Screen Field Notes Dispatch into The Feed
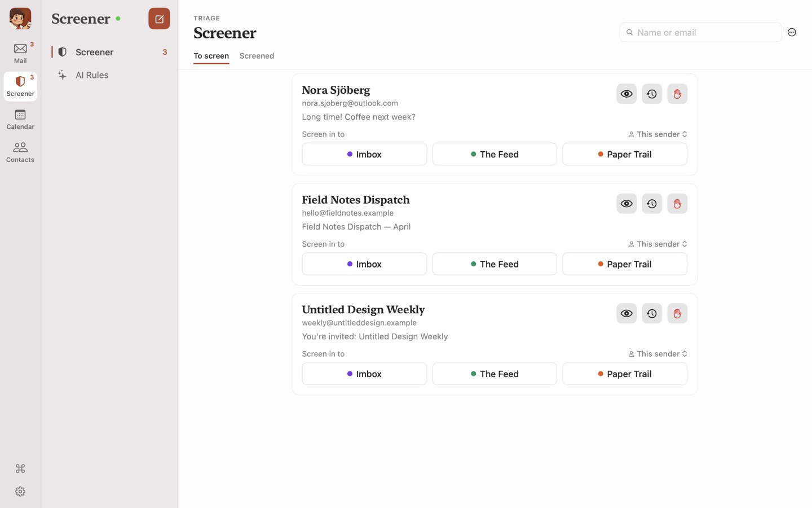This screenshot has width=812, height=508. click(495, 264)
